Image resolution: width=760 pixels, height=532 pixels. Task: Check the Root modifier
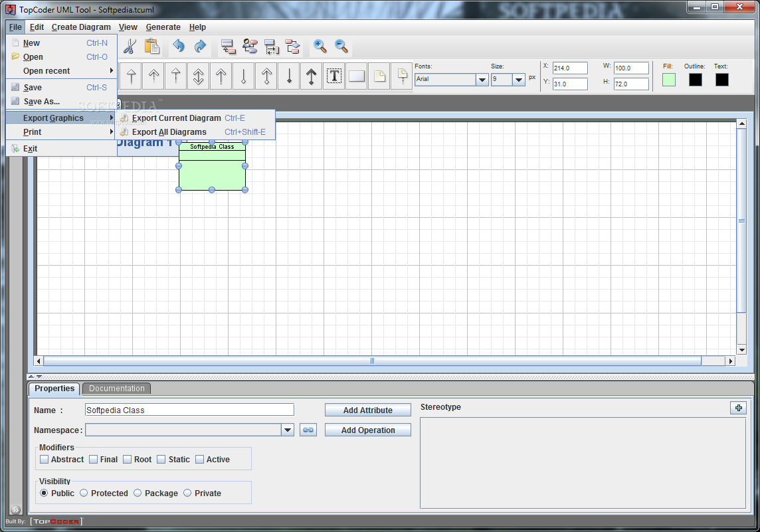[x=128, y=460]
